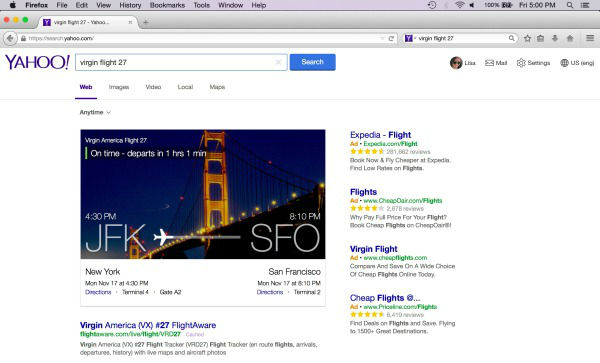
Task: Open the Virgin Flight cheapflights ad
Action: click(373, 249)
